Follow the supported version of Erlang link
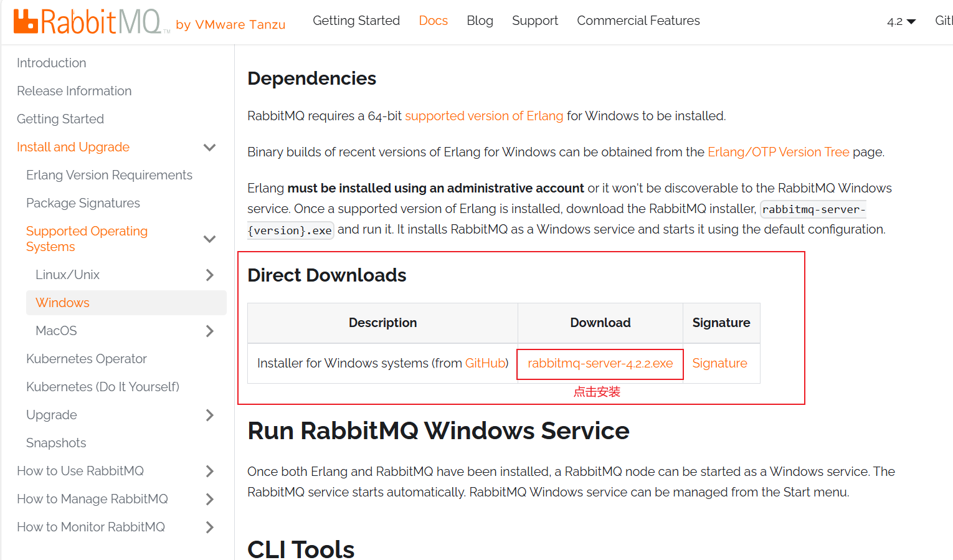 point(484,116)
